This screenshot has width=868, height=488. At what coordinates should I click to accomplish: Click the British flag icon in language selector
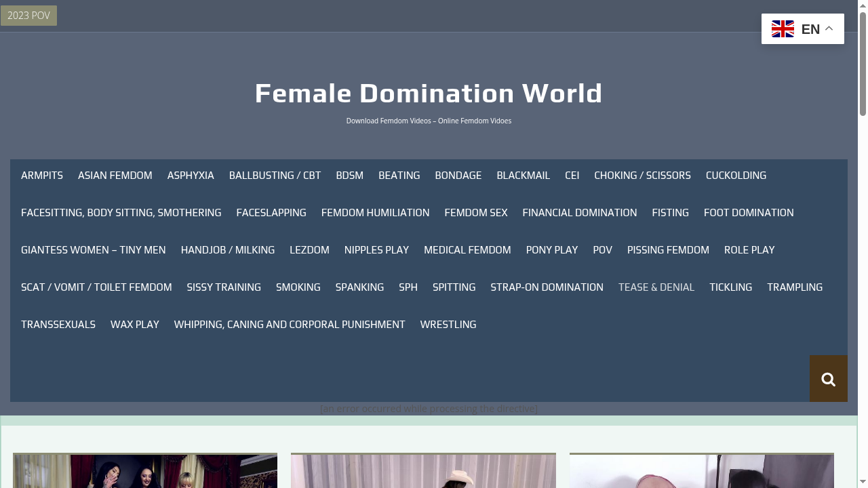point(783,28)
